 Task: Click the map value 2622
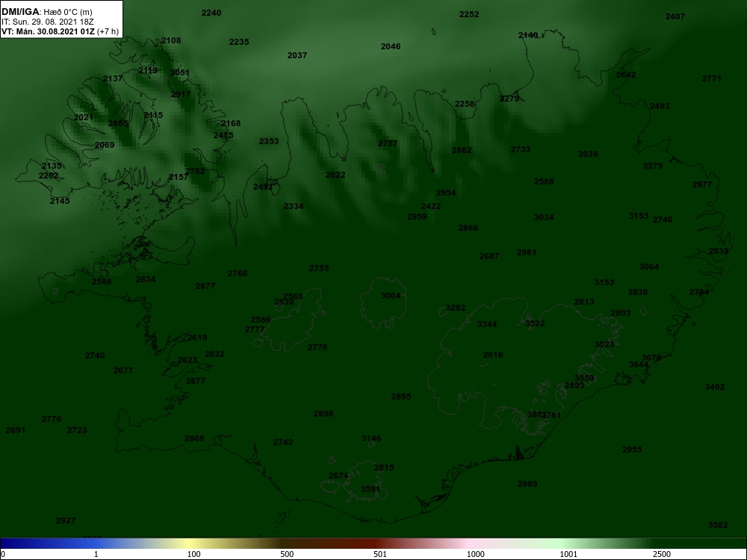pos(335,175)
